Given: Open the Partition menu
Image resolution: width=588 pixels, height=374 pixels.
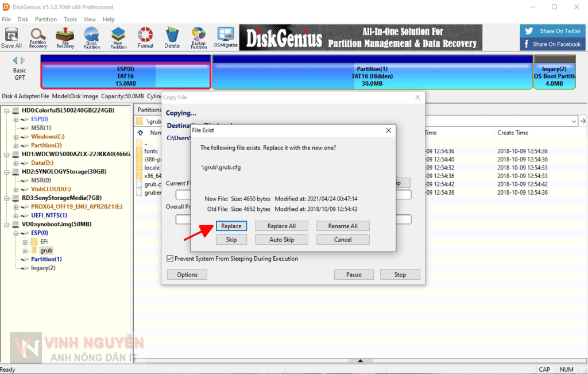Looking at the screenshot, I should coord(46,20).
